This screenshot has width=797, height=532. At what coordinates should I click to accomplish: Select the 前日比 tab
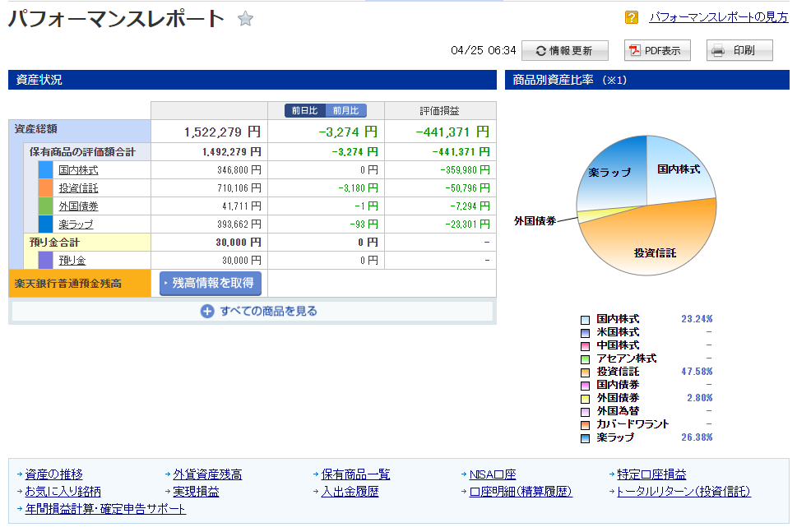click(x=304, y=110)
